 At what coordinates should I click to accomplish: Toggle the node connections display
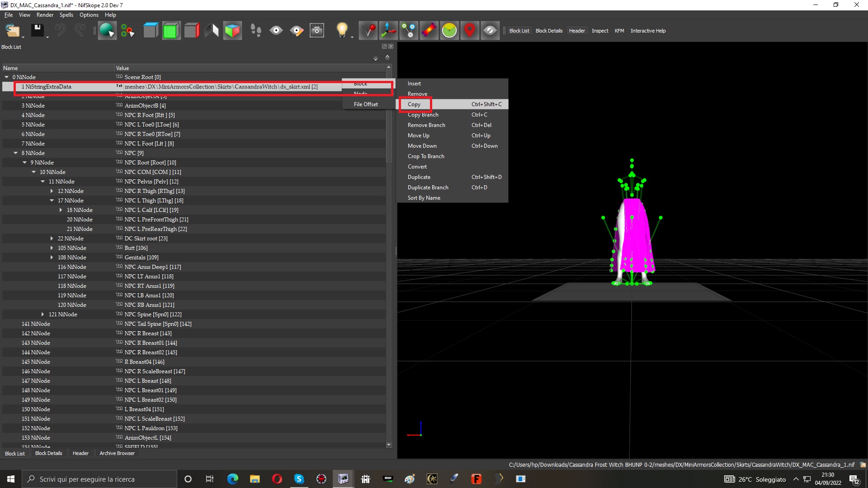click(409, 31)
